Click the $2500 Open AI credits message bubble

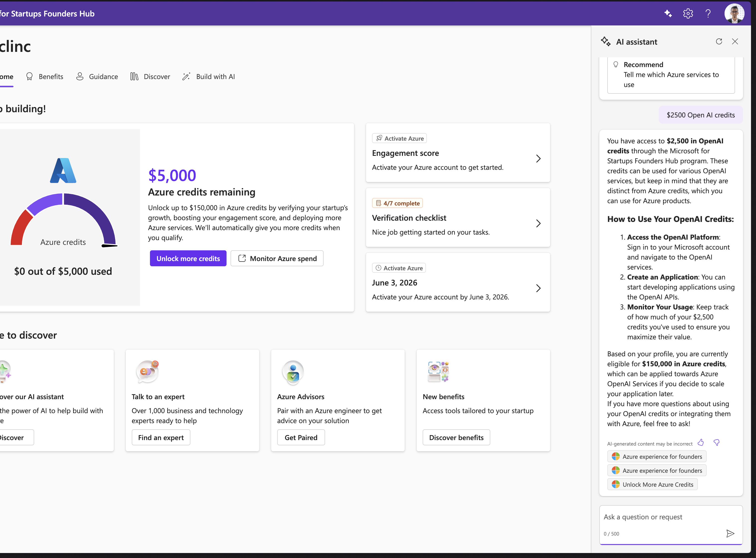(x=701, y=115)
